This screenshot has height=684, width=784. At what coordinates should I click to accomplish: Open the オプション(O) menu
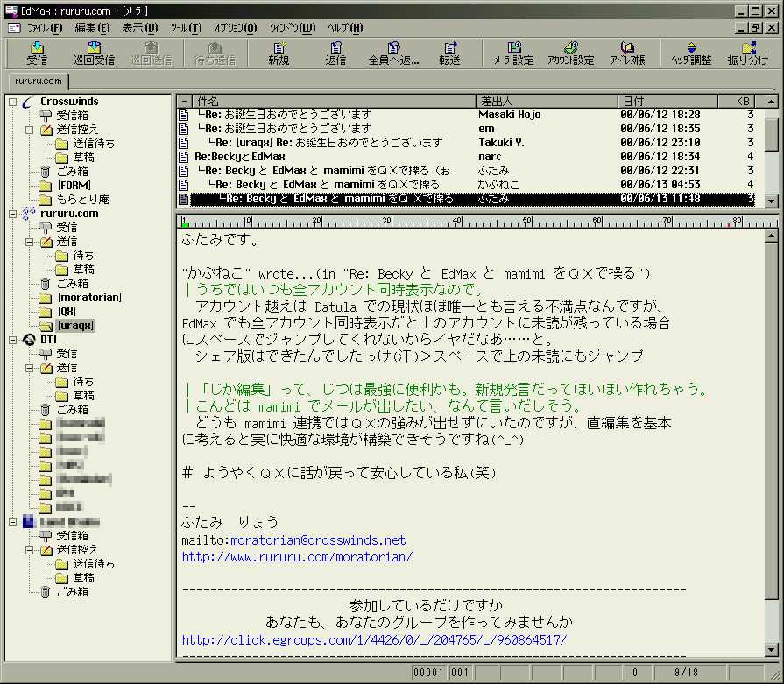(236, 27)
